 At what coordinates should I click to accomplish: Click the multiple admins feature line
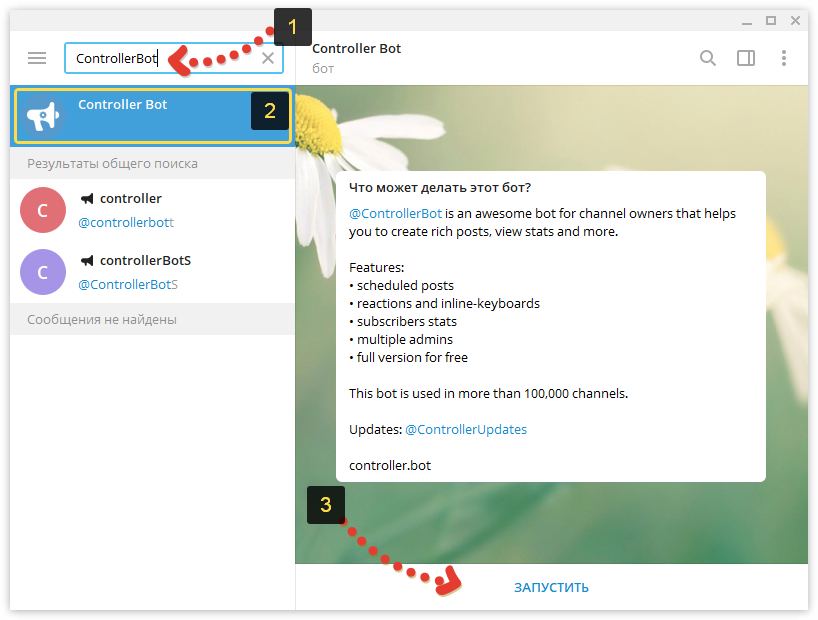(x=401, y=339)
